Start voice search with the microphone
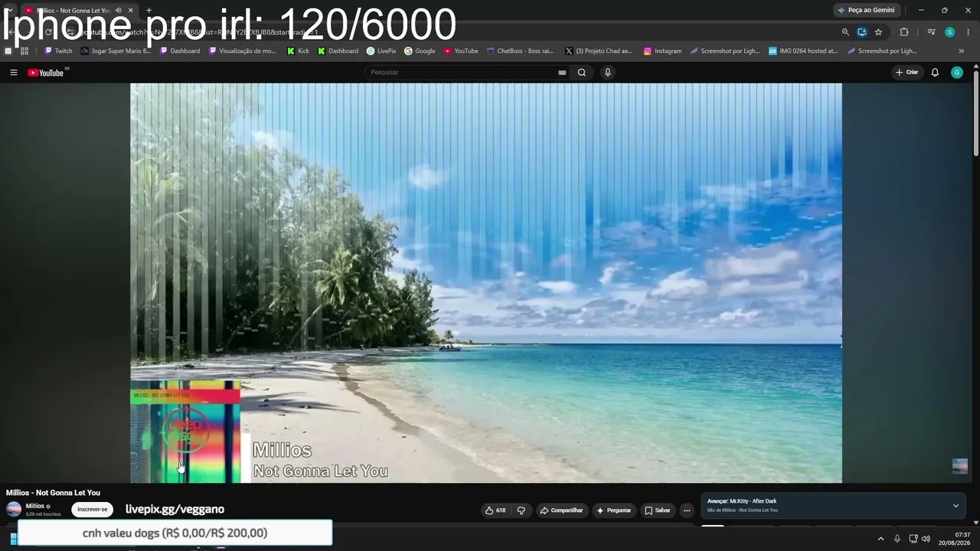Image resolution: width=980 pixels, height=551 pixels. (608, 73)
